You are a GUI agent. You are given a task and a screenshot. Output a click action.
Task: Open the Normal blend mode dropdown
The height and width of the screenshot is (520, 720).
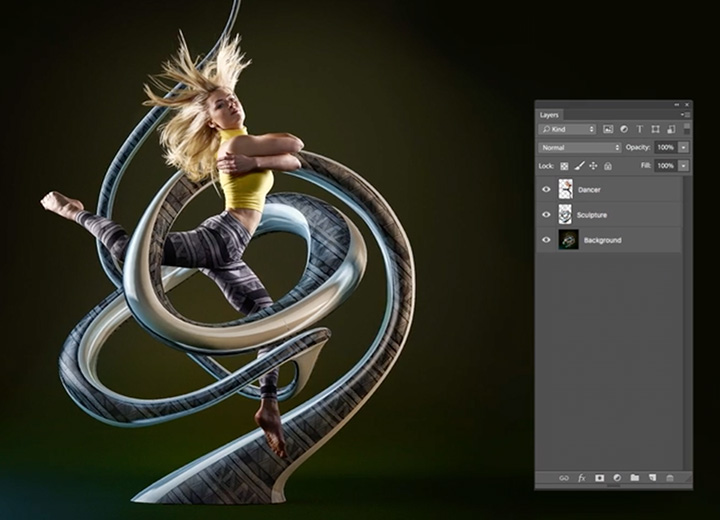coord(580,147)
